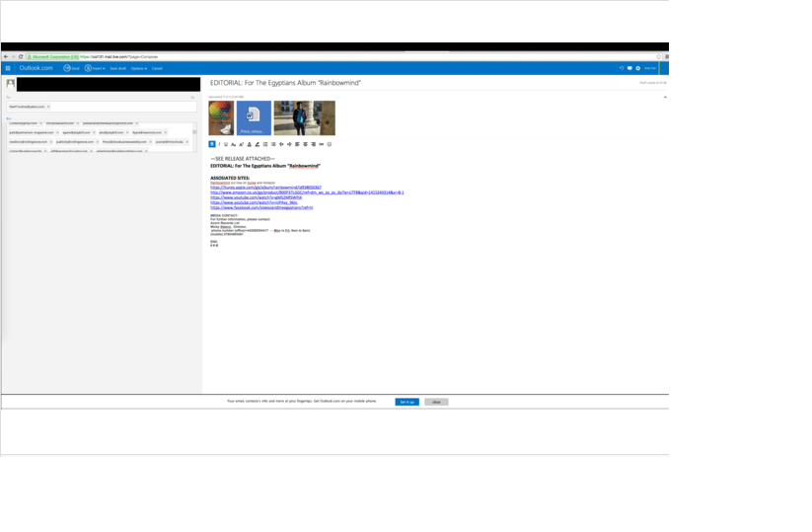
Task: Toggle italic formatting
Action: (x=219, y=144)
